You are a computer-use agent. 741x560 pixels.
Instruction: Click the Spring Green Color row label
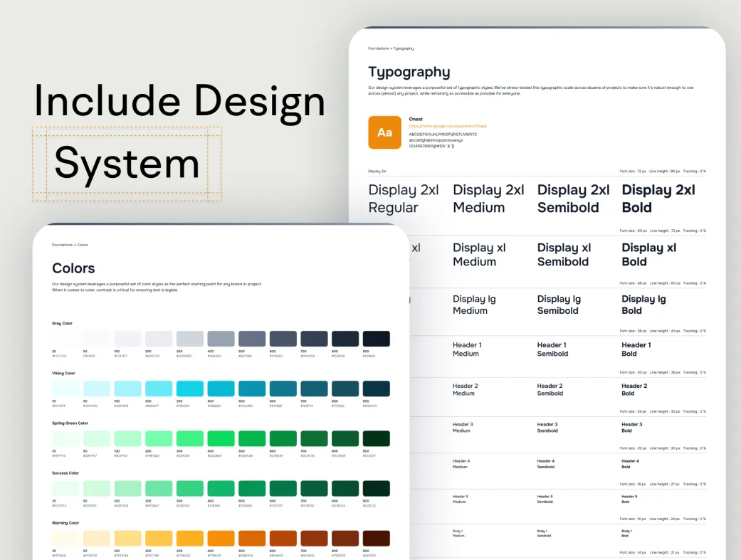[x=70, y=423]
